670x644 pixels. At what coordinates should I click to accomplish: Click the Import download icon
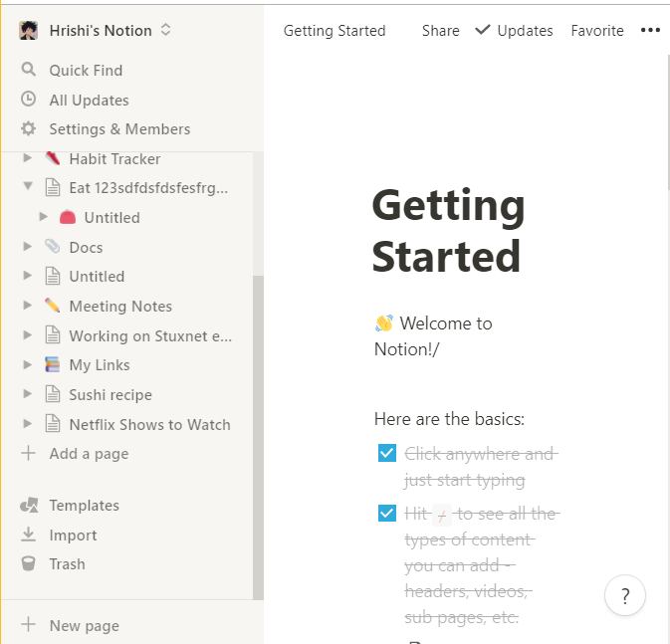pos(28,535)
